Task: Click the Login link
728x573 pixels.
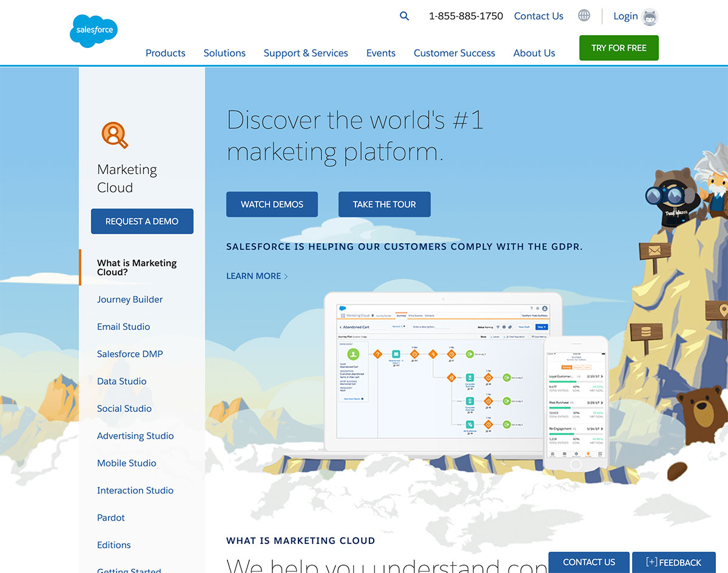Action: pyautogui.click(x=625, y=16)
